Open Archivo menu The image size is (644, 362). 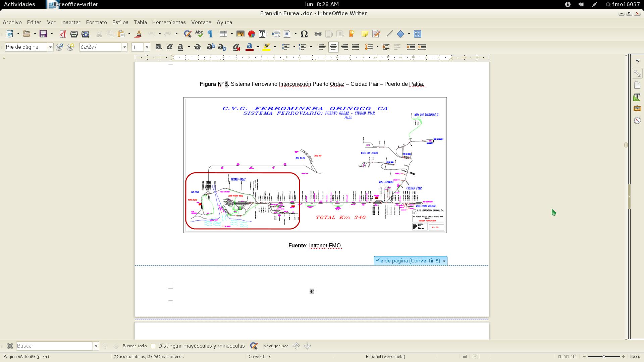12,22
